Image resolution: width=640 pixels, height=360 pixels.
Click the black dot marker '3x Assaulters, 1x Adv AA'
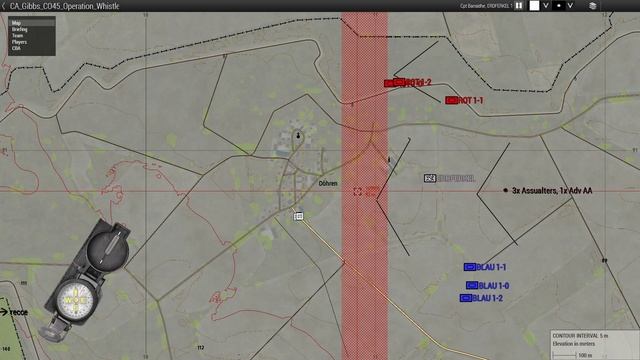pyautogui.click(x=505, y=190)
